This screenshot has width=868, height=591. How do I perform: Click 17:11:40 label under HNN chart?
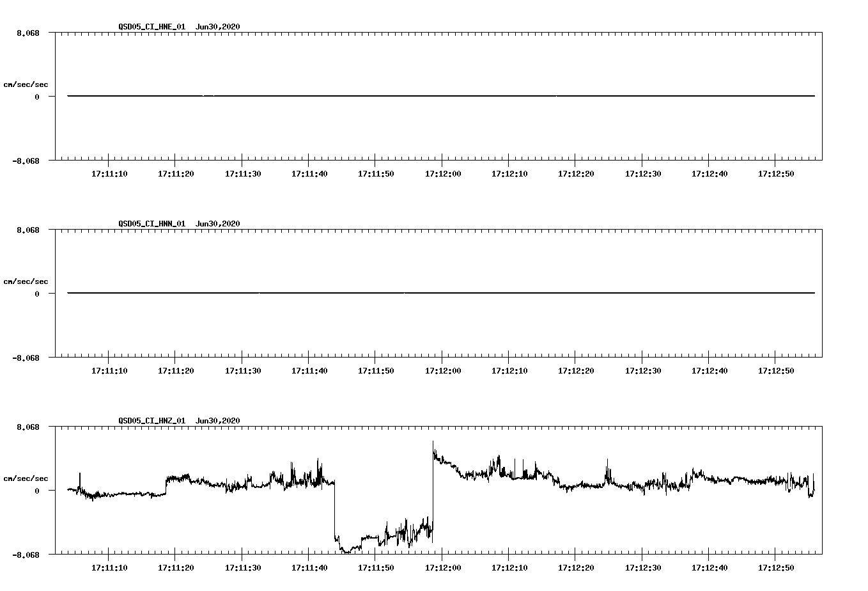pyautogui.click(x=309, y=371)
